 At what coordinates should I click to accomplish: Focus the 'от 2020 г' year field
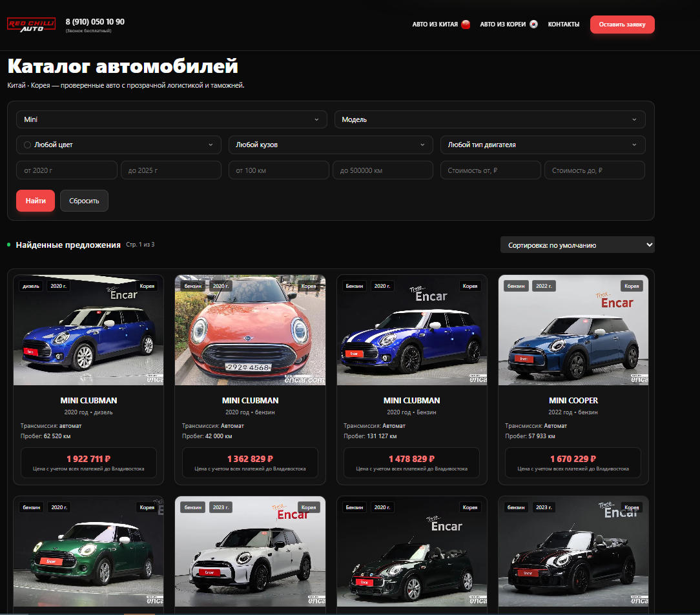click(x=67, y=170)
